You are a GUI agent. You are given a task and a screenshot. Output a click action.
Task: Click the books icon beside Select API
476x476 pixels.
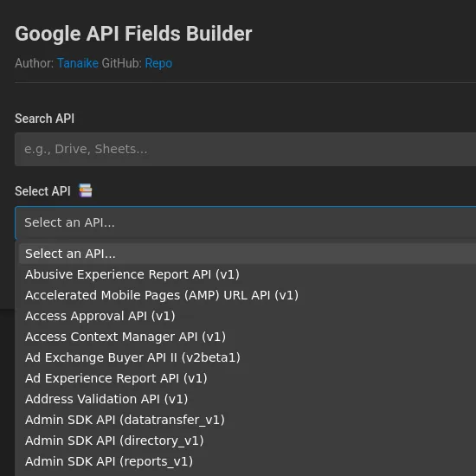[x=86, y=190]
